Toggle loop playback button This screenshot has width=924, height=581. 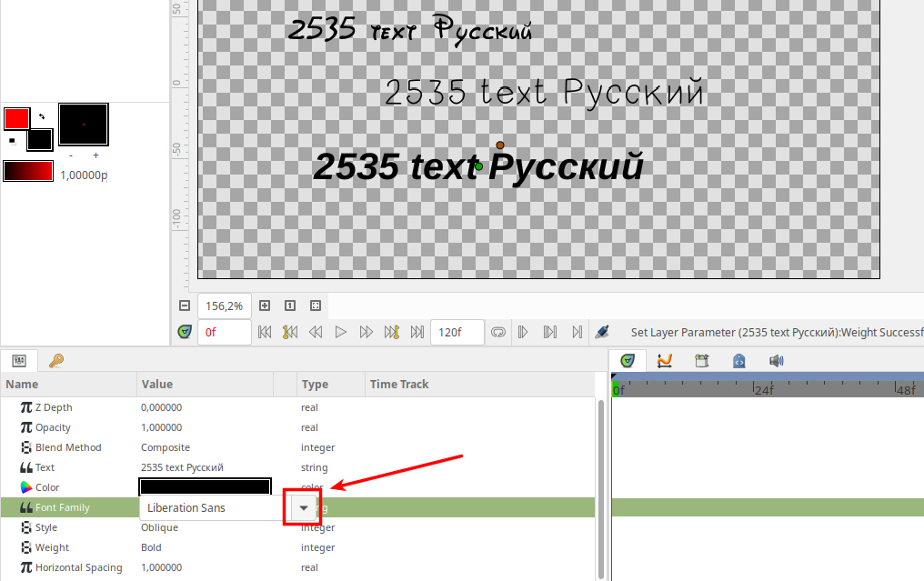click(x=498, y=332)
